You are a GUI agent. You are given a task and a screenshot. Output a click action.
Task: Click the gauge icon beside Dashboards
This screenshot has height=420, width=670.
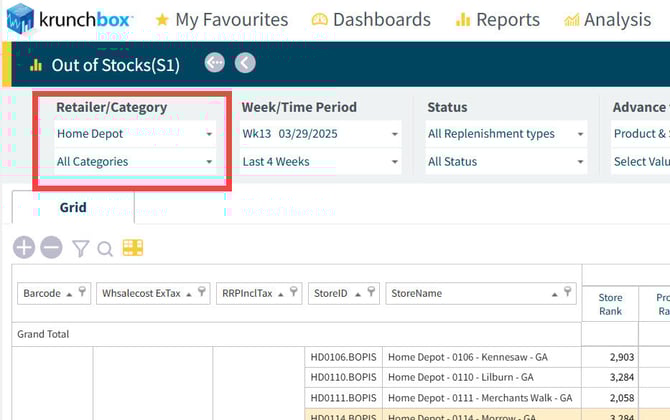click(320, 20)
